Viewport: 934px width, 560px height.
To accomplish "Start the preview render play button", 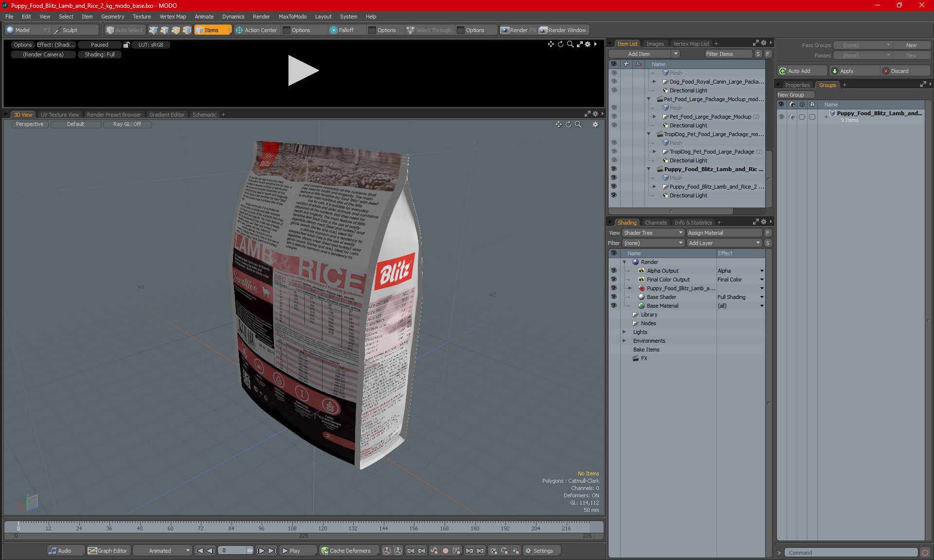I will pos(303,70).
